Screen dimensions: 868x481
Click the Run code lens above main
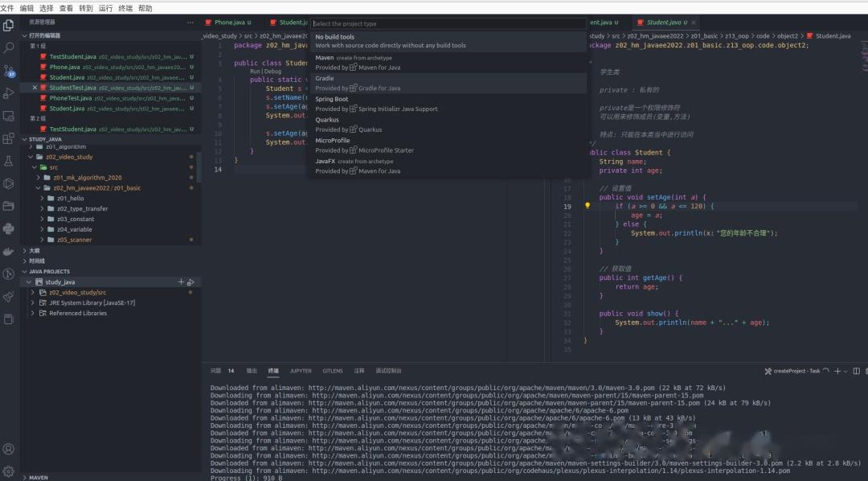[255, 72]
